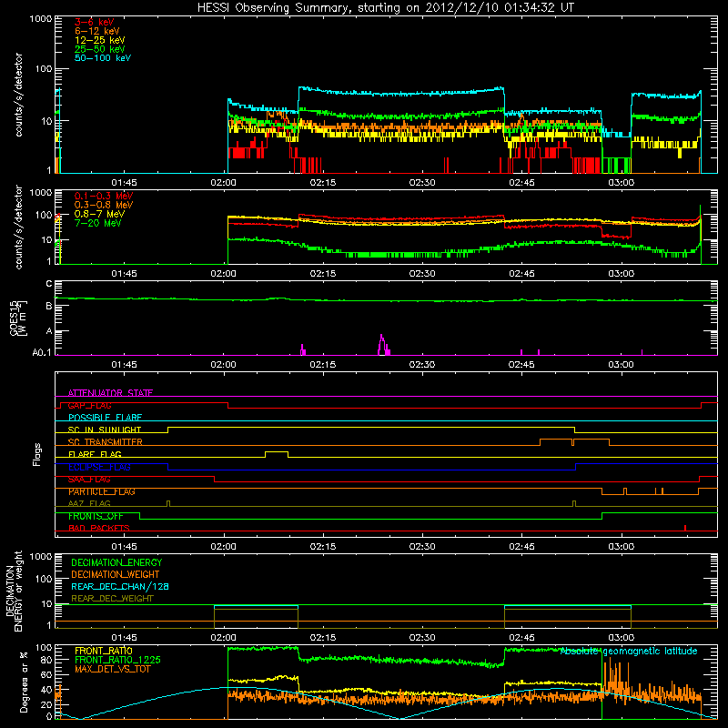Screen dimensions: 728x728
Task: Select the FRONTS_OFF flag label
Action: (x=96, y=516)
